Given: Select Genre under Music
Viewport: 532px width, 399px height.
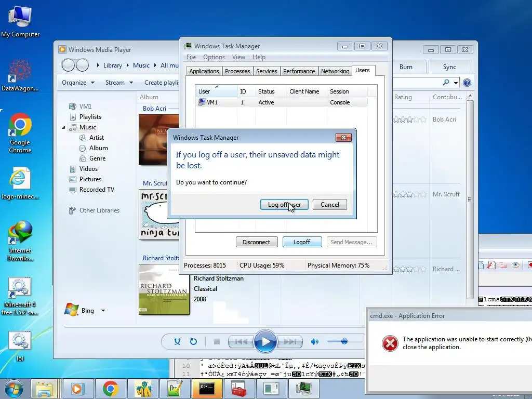Looking at the screenshot, I should (92, 158).
